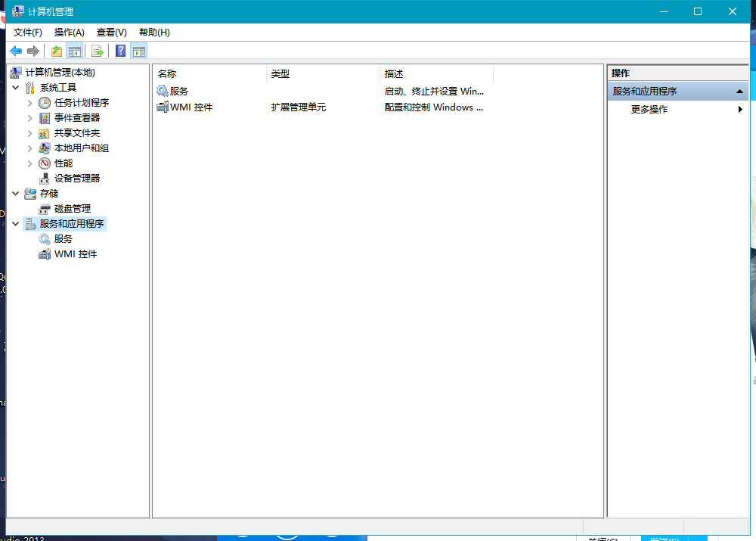756x541 pixels.
Task: Click the help icon in the toolbar
Action: pyautogui.click(x=120, y=51)
